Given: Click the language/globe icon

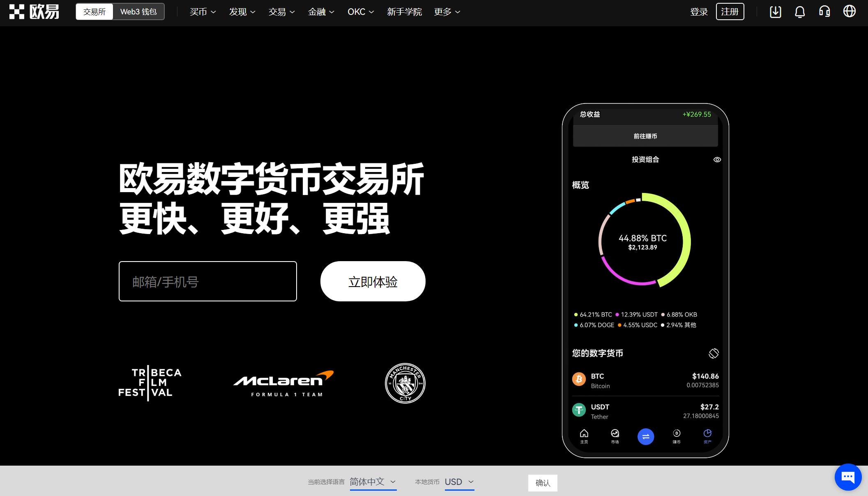Looking at the screenshot, I should (x=851, y=11).
